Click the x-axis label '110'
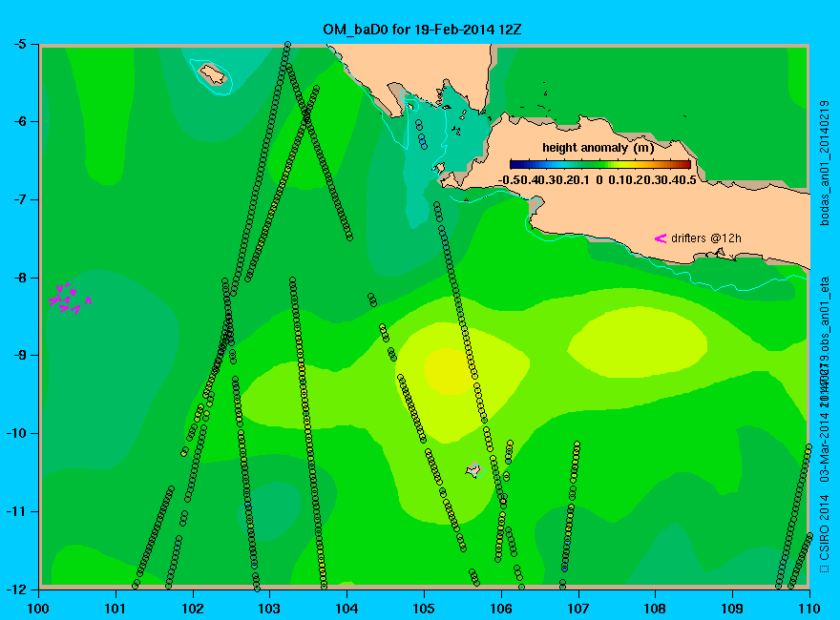840x620 pixels. [x=809, y=609]
